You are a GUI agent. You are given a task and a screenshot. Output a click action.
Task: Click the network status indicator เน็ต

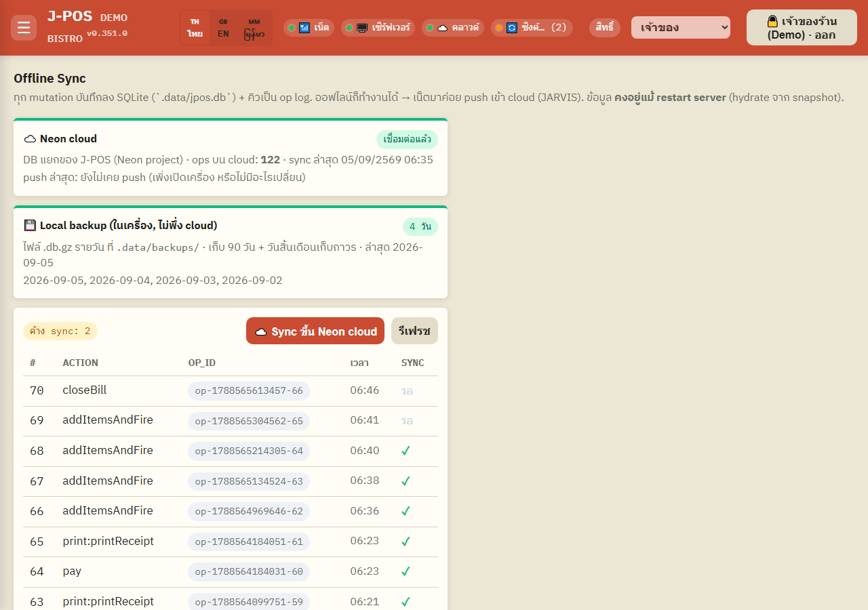coord(309,28)
